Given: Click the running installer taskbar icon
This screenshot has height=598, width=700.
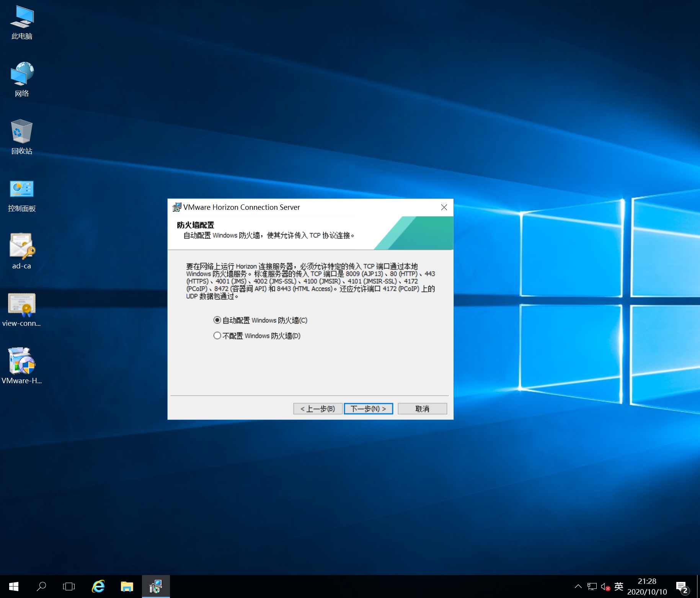Looking at the screenshot, I should point(156,587).
